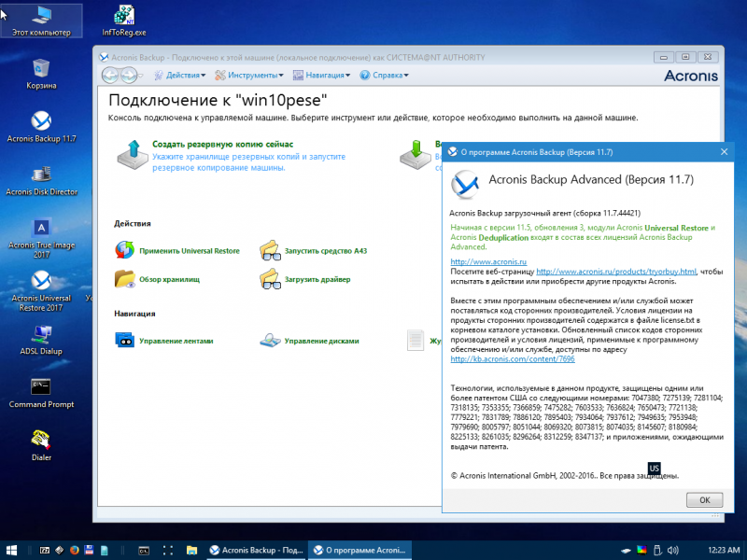Click the 12:23 AM system clock

tap(724, 550)
